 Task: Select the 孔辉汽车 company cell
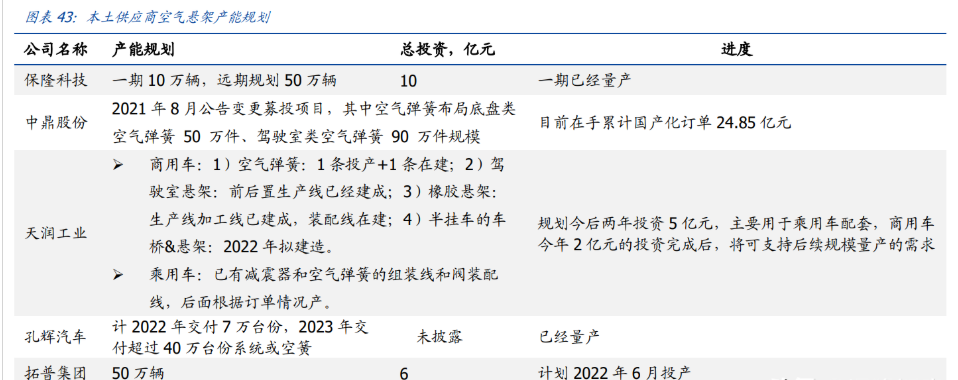tap(56, 336)
